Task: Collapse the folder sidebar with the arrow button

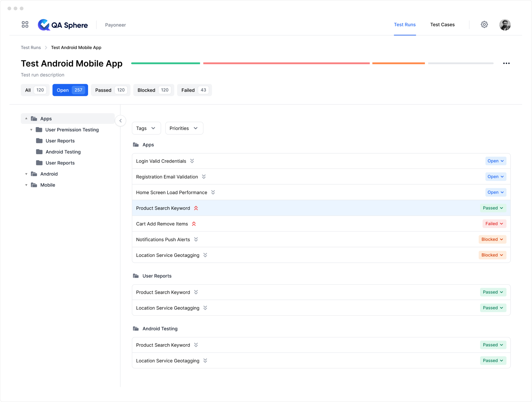Action: click(120, 121)
